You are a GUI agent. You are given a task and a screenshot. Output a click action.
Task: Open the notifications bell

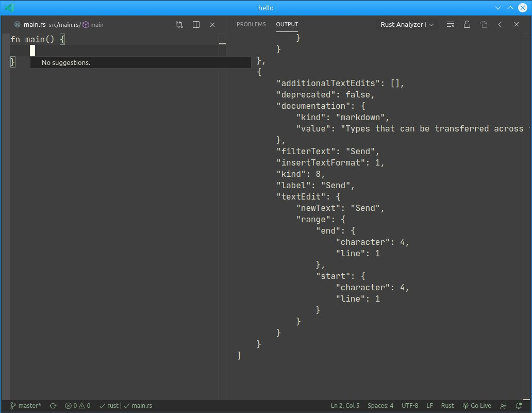pos(519,406)
